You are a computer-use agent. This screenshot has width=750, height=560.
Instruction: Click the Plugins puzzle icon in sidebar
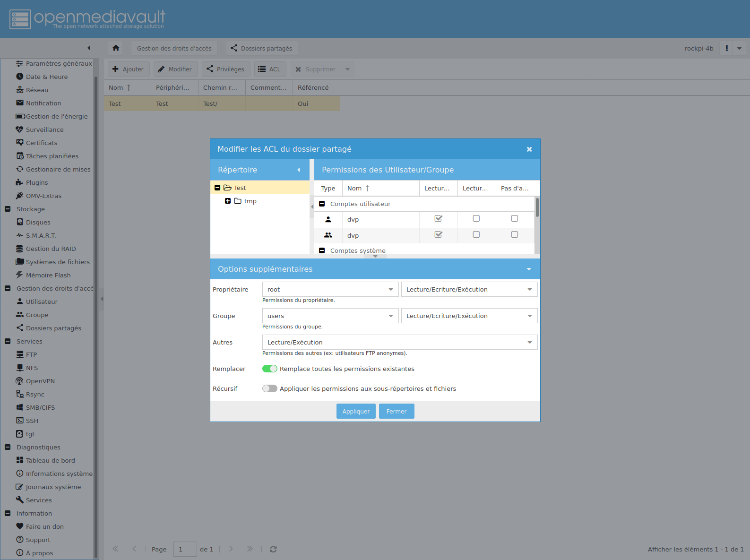click(x=20, y=182)
